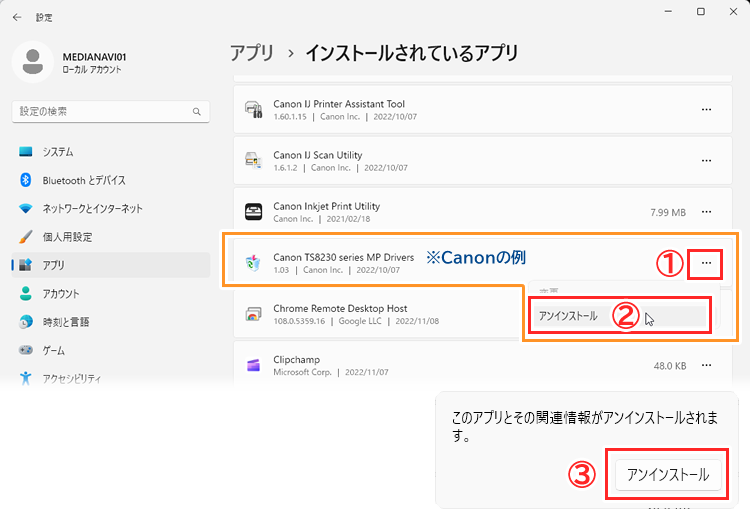Click the システム monitor icon
Viewport: 750px width, 516px height.
click(x=25, y=152)
